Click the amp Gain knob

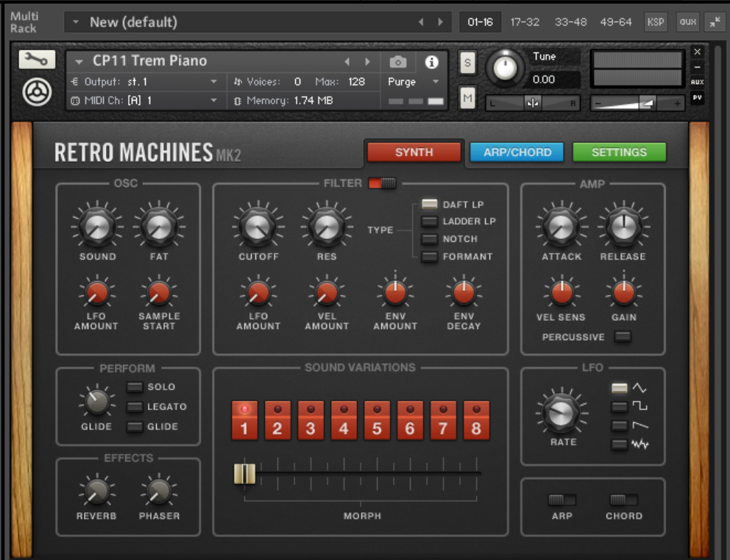pyautogui.click(x=624, y=294)
